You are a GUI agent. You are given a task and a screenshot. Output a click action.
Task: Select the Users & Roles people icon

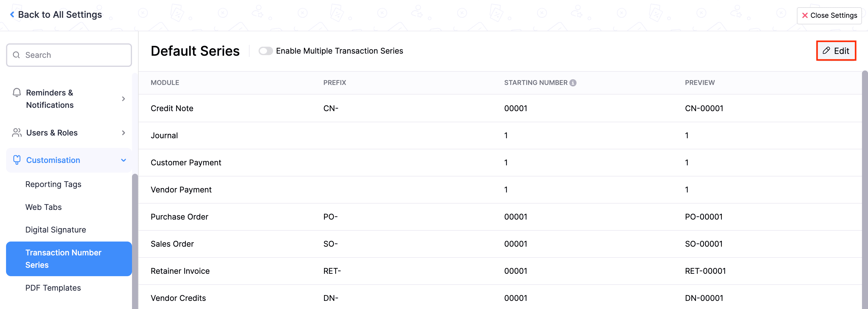coord(16,133)
